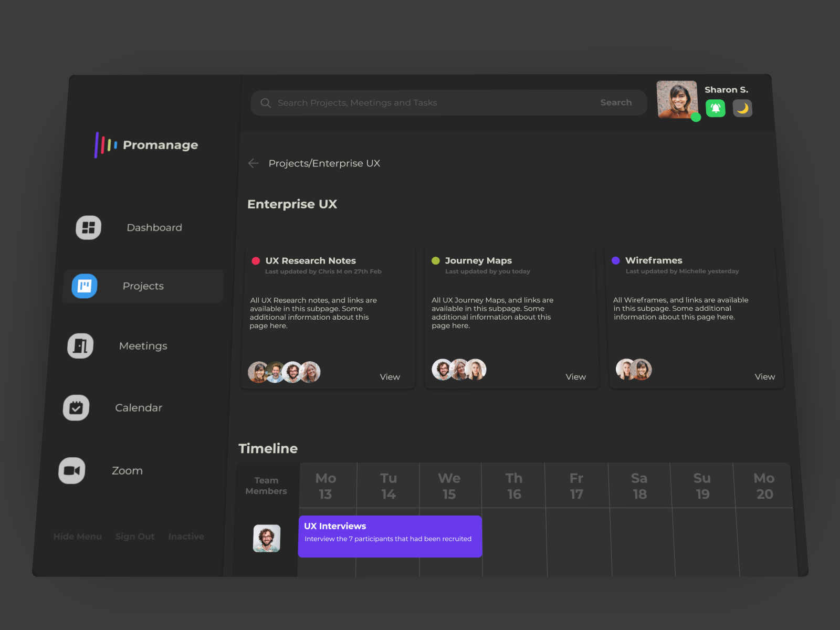Switch to the Mo 13 timeline column
840x630 pixels.
327,485
